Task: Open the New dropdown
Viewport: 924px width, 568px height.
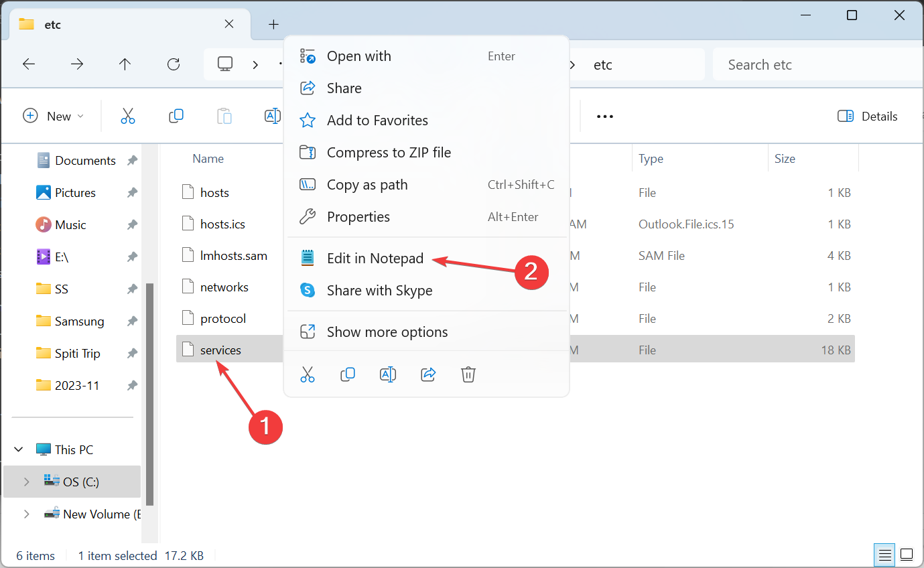Action: click(x=54, y=116)
